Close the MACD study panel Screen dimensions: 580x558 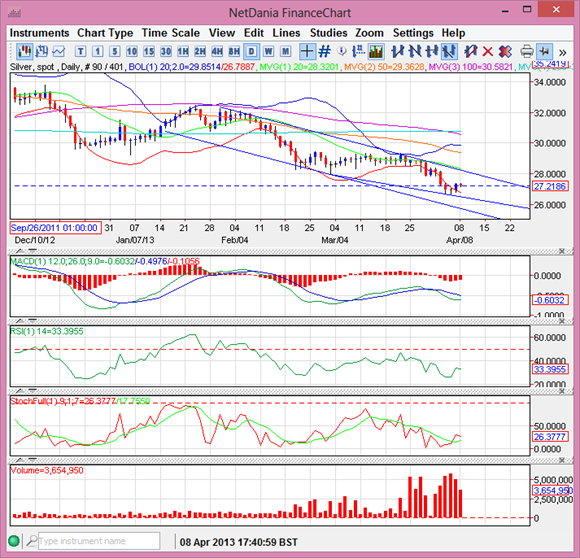(x=562, y=251)
